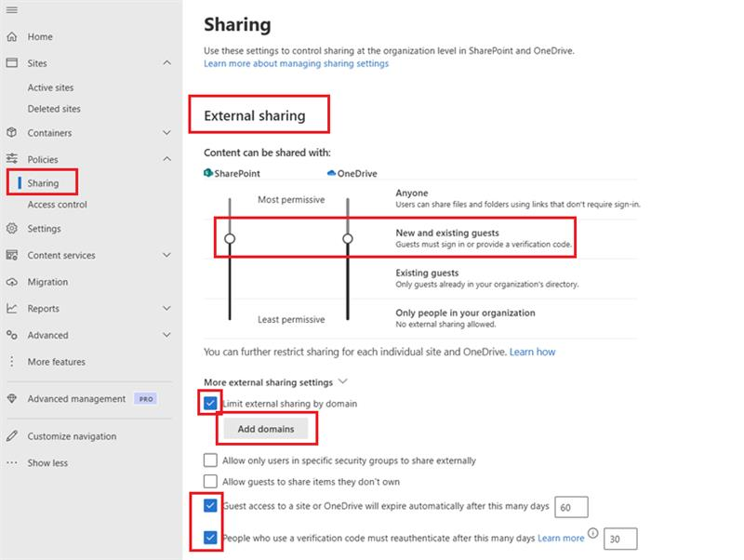Open the Migration navigation item
This screenshot has height=560, width=744.
pos(47,282)
